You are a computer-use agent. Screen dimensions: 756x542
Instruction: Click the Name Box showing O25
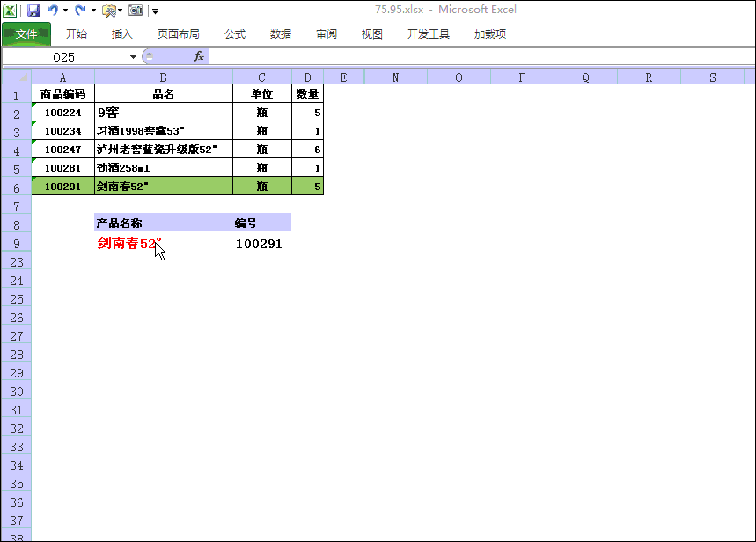tap(65, 57)
